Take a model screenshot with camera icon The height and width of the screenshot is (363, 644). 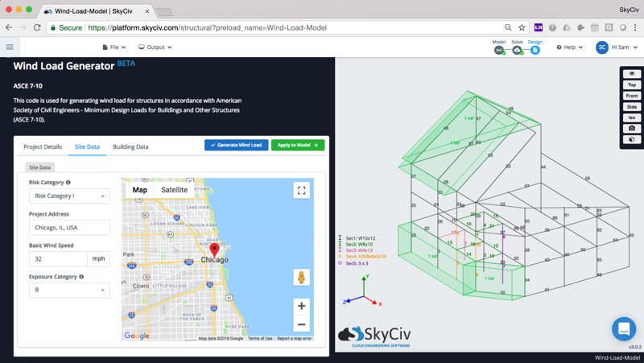632,128
